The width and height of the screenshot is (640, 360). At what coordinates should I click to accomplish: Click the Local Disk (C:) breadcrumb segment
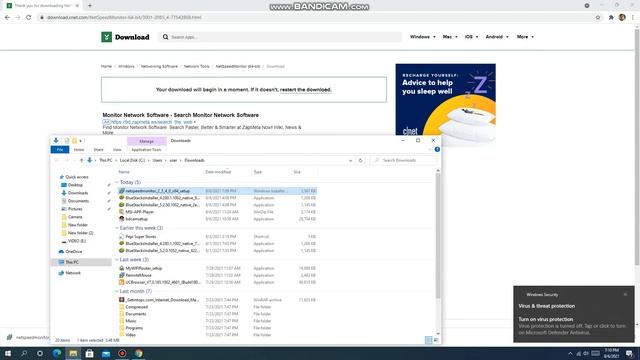pos(132,160)
